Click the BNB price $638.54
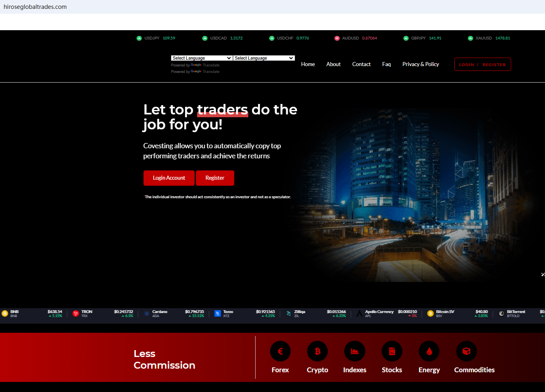The width and height of the screenshot is (545, 392). click(55, 312)
